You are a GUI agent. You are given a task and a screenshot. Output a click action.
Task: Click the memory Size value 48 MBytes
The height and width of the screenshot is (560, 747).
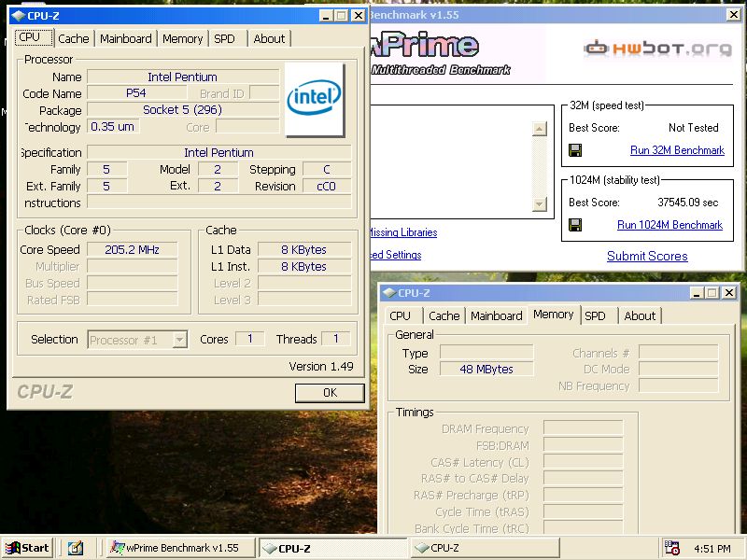coord(486,369)
